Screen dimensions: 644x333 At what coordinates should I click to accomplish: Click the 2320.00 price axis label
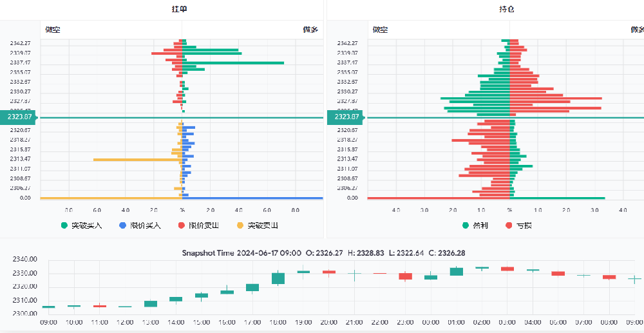click(x=25, y=287)
